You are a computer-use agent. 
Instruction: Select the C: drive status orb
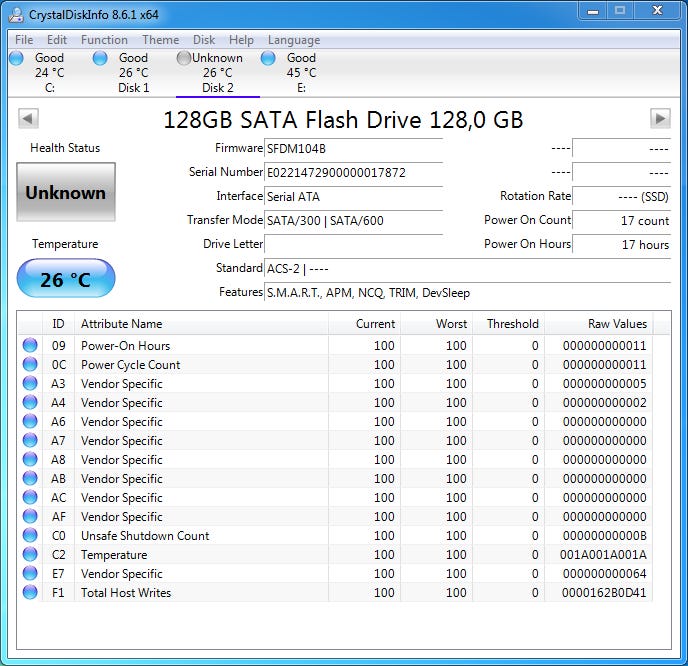click(16, 59)
